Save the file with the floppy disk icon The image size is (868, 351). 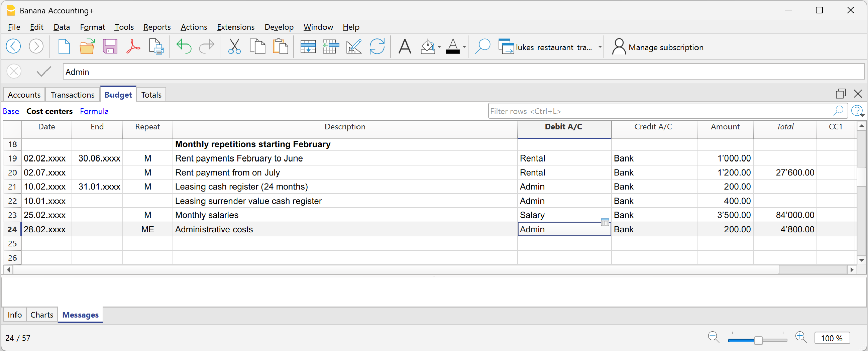[x=110, y=46]
